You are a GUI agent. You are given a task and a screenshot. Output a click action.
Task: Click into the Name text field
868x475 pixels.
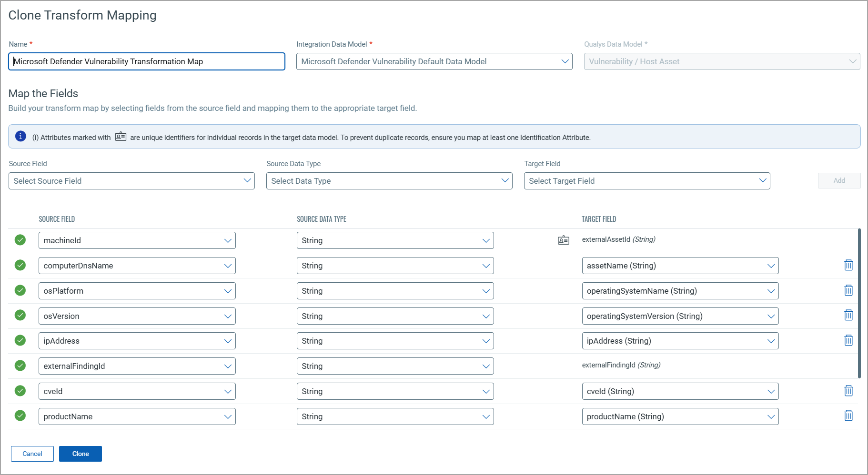(x=147, y=61)
